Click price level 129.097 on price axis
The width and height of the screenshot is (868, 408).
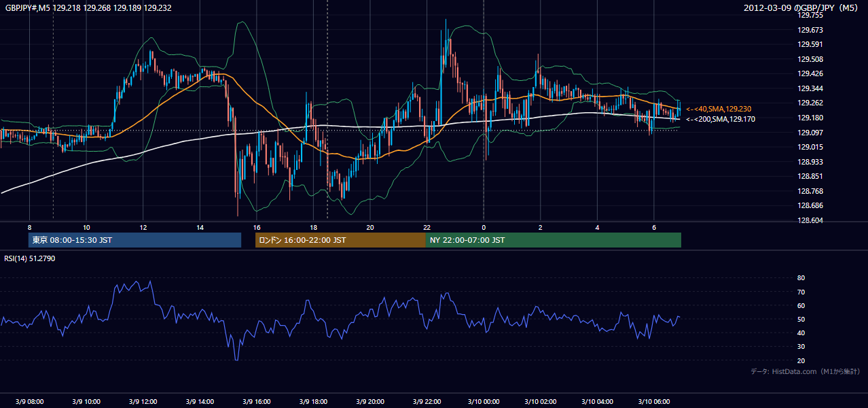click(x=810, y=133)
